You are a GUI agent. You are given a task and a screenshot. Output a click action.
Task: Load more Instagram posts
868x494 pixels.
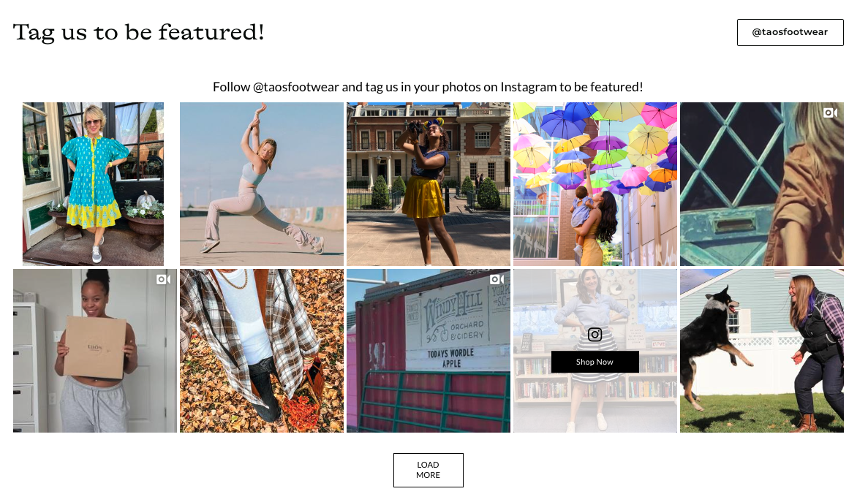428,470
